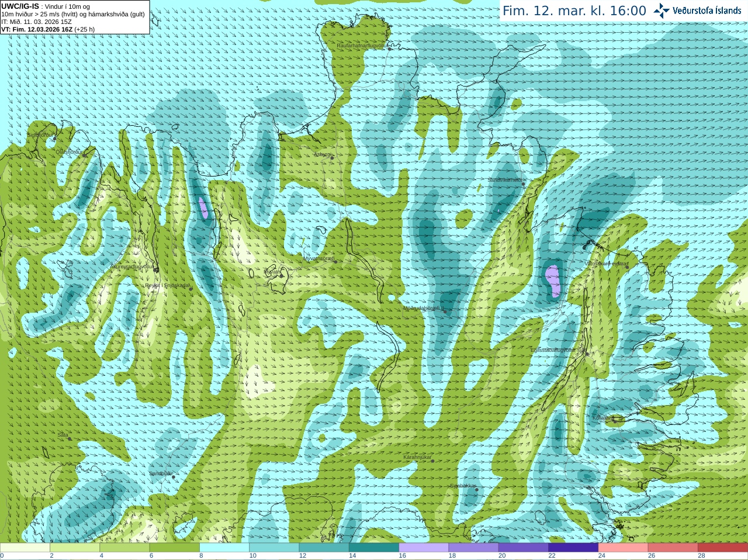This screenshot has height=560, width=748.
Task: Click the '10m hviður > 25 m/s' description line
Action: (x=73, y=14)
